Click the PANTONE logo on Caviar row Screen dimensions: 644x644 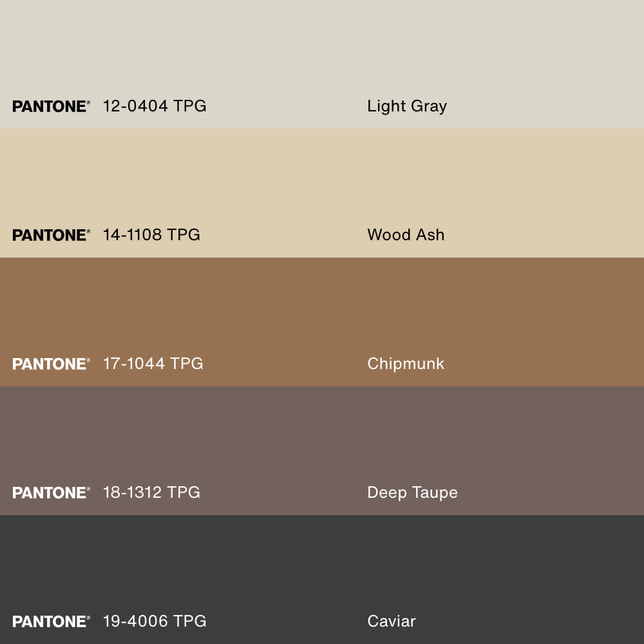tap(51, 621)
